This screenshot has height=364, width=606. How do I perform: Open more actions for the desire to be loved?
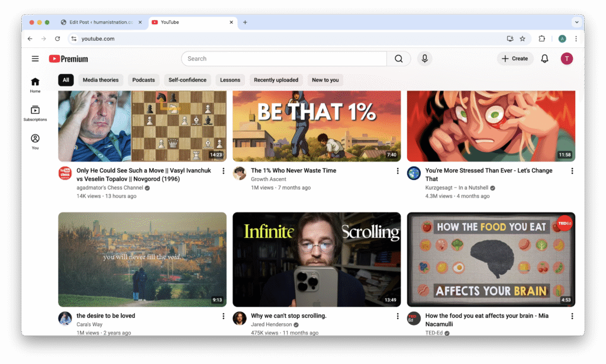coord(223,316)
